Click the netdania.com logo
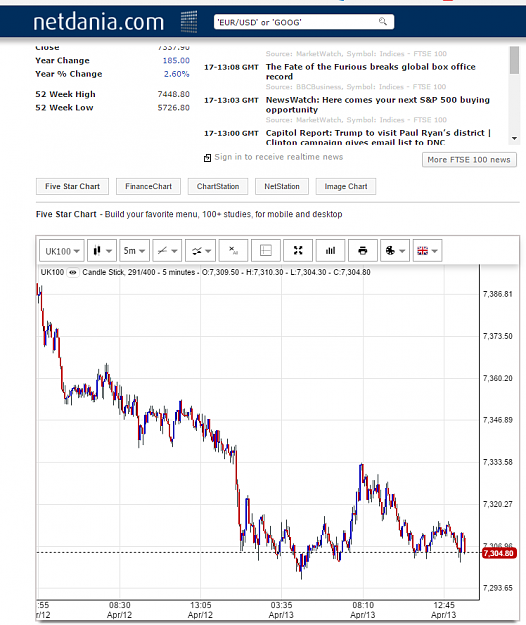The height and width of the screenshot is (625, 526). tap(98, 22)
